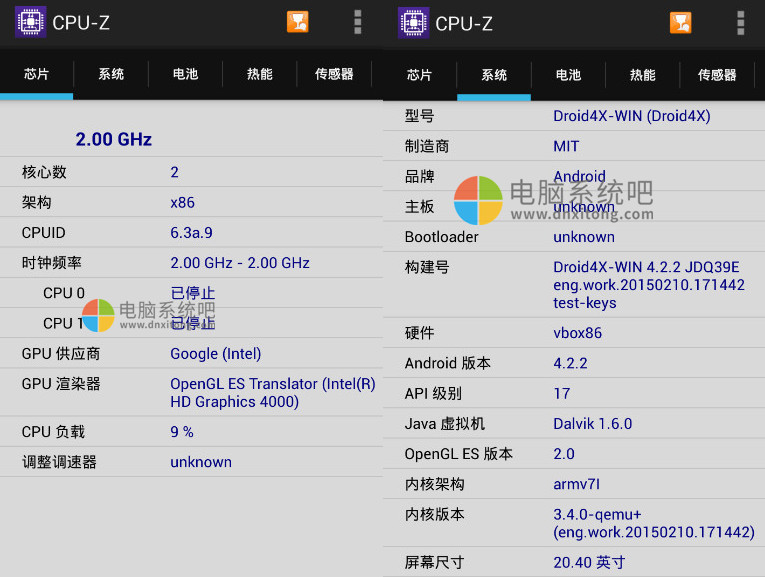The image size is (765, 577).
Task: Open the trophy icon in right CPU-Z window
Action: [x=681, y=23]
